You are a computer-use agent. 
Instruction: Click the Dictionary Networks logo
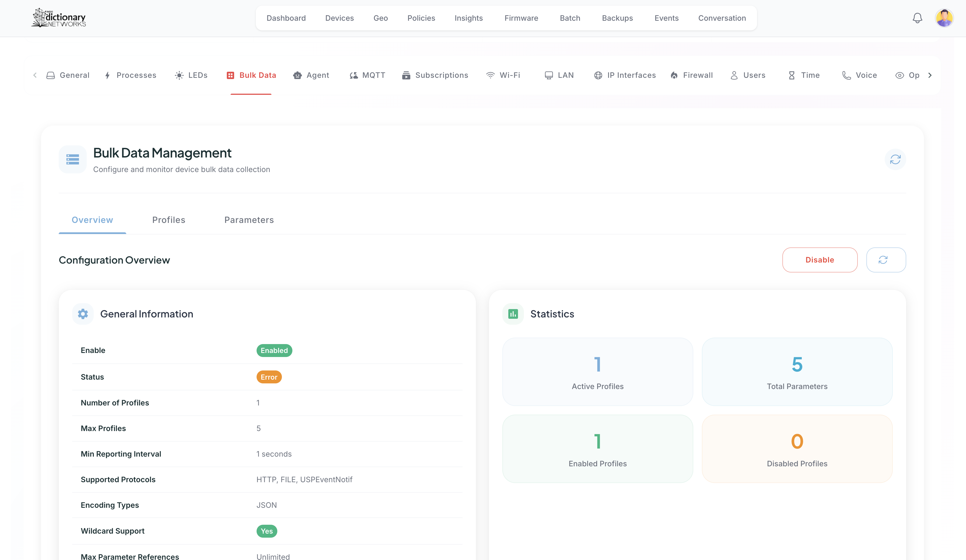click(x=59, y=18)
